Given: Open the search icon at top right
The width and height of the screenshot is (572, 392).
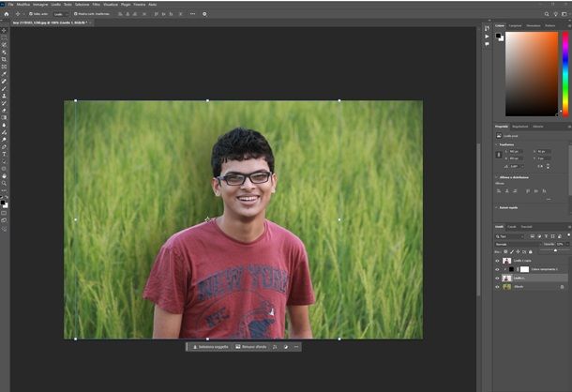Looking at the screenshot, I should click(547, 14).
